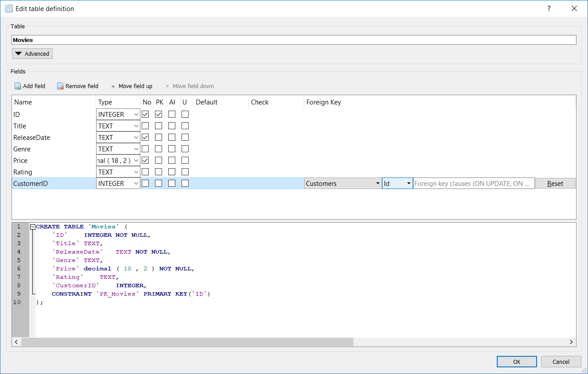Enable AI checkbox for ID field
588x374 pixels.
tap(172, 115)
